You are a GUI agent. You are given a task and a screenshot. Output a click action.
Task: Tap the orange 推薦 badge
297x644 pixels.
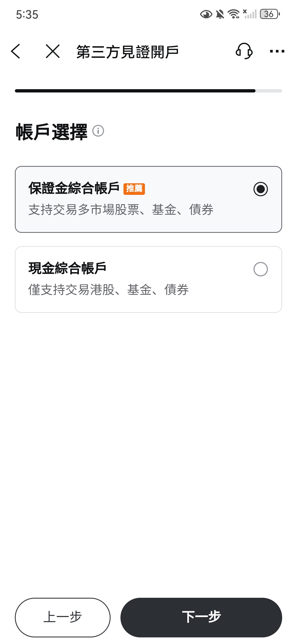(x=134, y=189)
